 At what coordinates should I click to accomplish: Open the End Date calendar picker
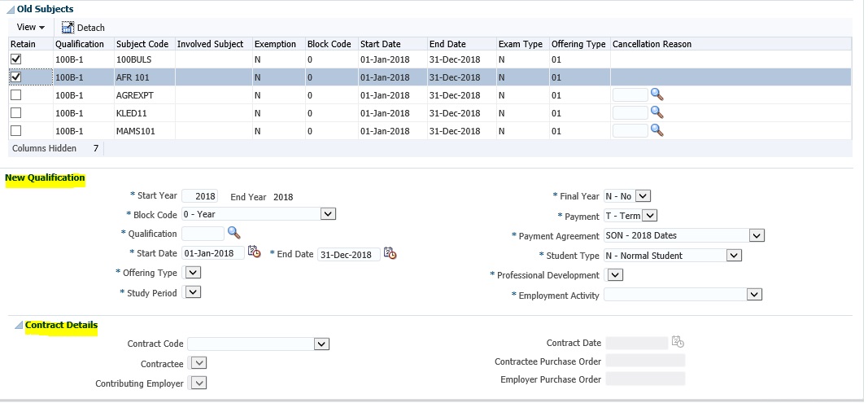390,253
